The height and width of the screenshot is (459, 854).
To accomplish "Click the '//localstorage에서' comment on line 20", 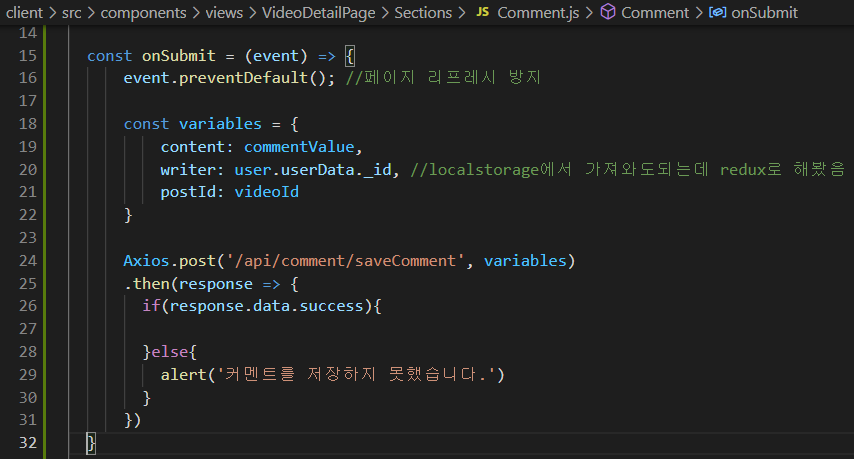I will pos(491,169).
